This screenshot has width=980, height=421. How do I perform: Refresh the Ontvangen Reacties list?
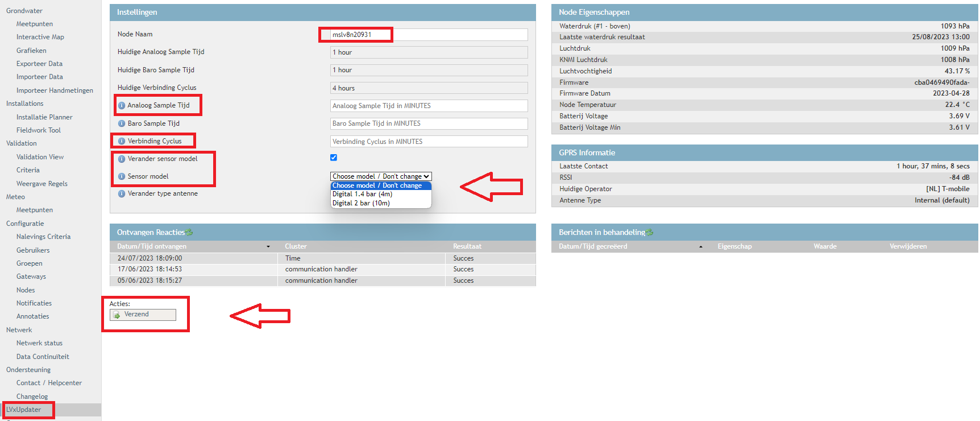coord(189,233)
